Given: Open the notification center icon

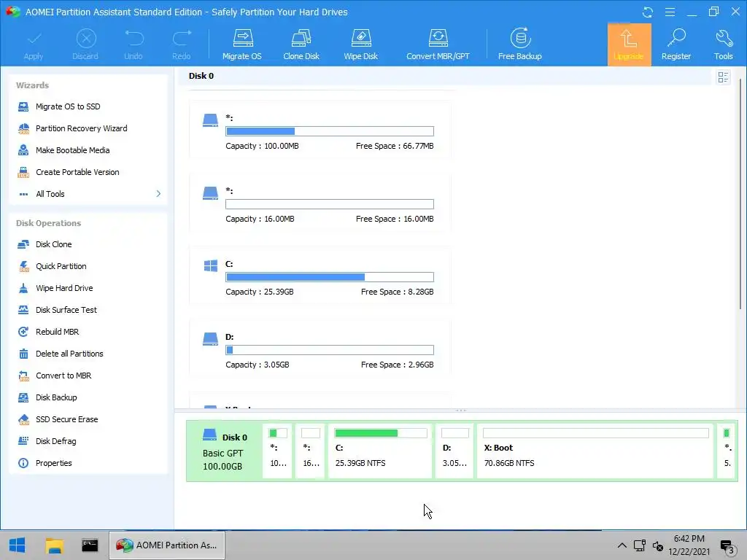Looking at the screenshot, I should pos(727,547).
